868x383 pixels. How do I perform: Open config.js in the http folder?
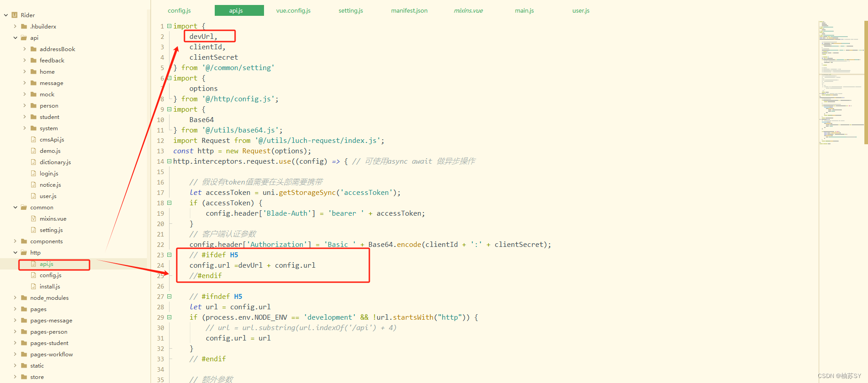(x=50, y=275)
